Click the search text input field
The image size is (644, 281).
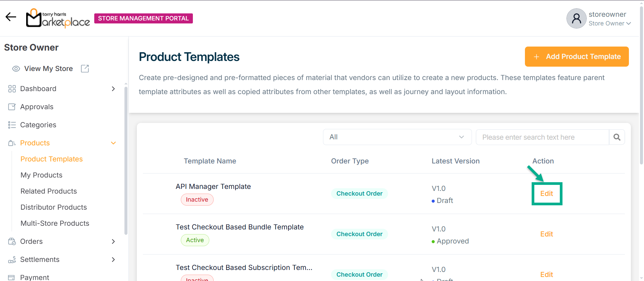tap(542, 137)
